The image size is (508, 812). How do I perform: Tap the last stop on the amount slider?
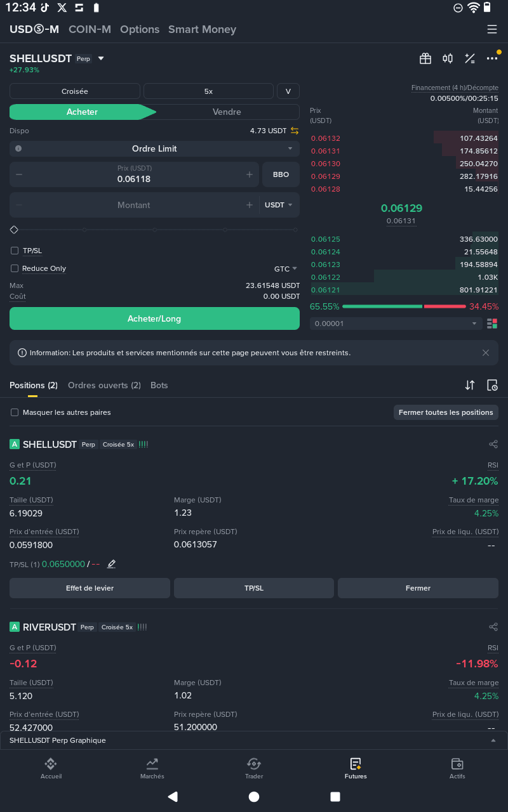pyautogui.click(x=295, y=230)
